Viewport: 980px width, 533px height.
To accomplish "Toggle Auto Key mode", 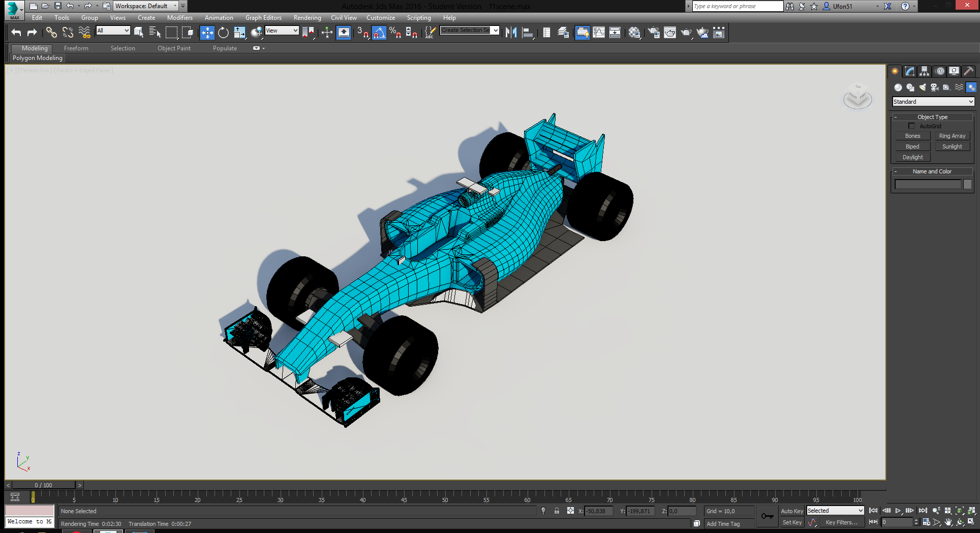I will (792, 511).
